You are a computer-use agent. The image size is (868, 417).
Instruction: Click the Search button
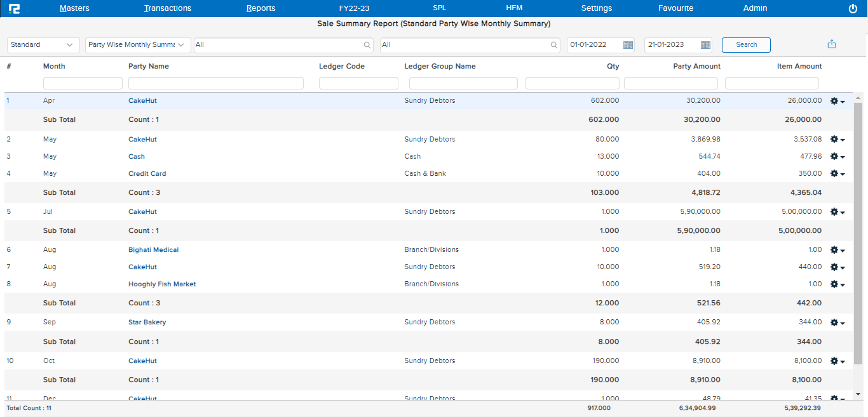(746, 45)
